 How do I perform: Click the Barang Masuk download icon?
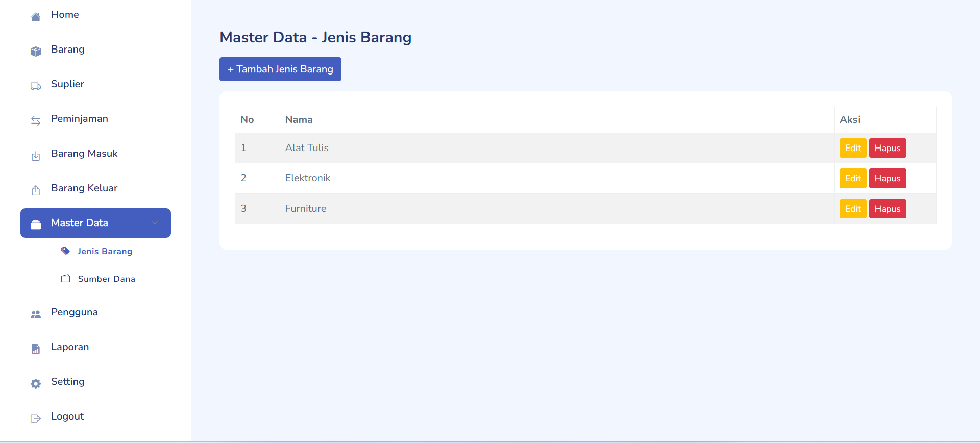tap(36, 156)
